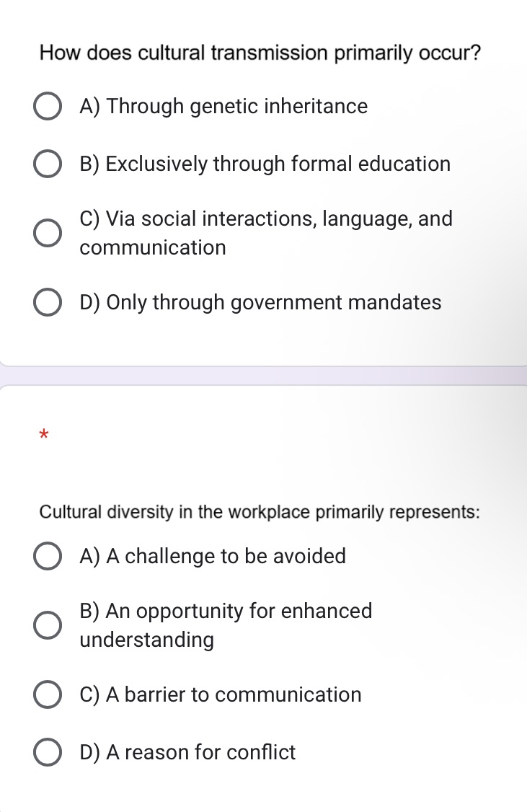
Task: Select option D) A reason for conflict
Action: (x=47, y=752)
